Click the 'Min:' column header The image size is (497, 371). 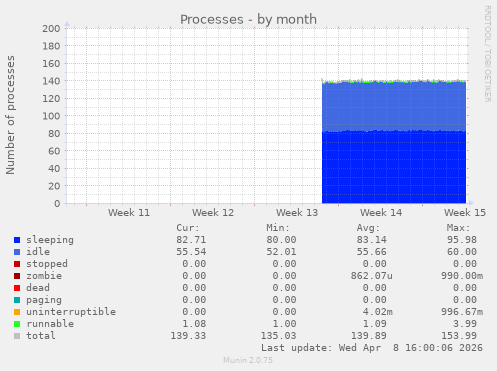click(x=278, y=228)
